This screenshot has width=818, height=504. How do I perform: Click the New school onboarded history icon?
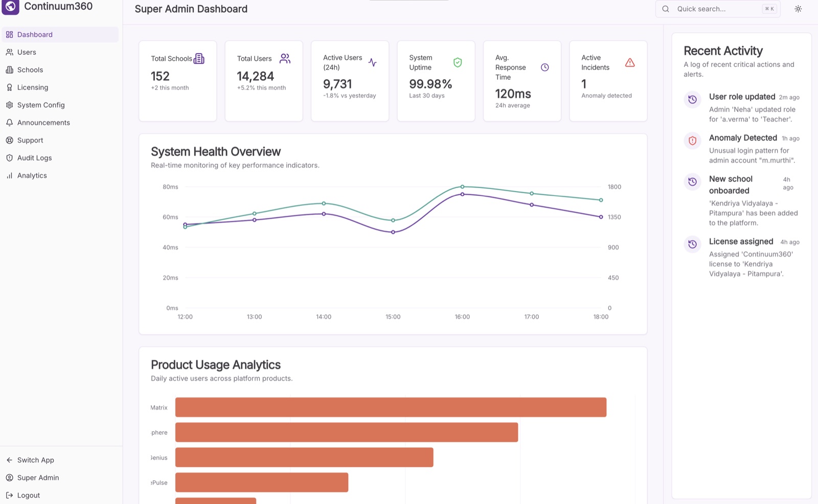coord(692,181)
